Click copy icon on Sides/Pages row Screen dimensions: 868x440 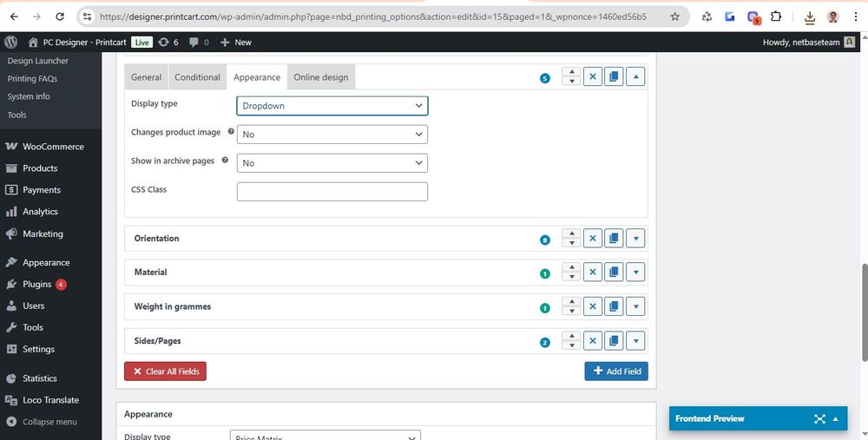click(615, 341)
